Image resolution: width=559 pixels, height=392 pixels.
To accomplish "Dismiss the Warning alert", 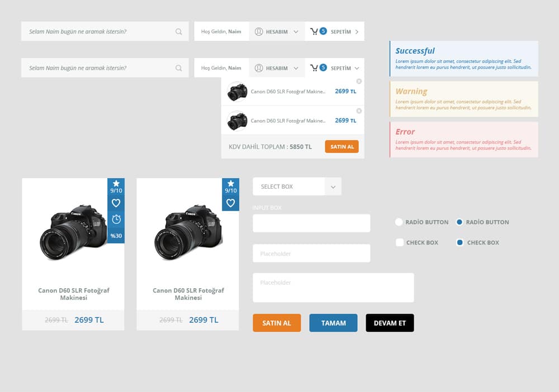I will click(464, 99).
